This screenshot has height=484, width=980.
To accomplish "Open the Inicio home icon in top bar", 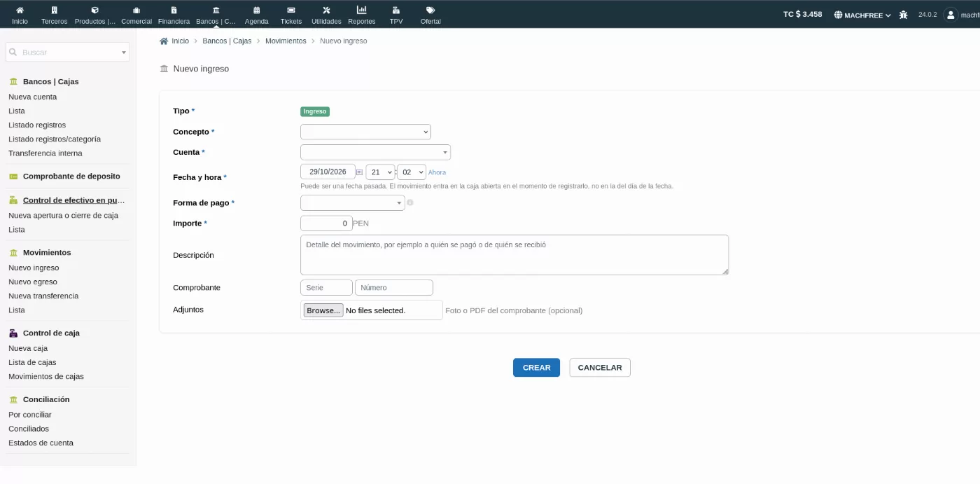I will 20,11.
